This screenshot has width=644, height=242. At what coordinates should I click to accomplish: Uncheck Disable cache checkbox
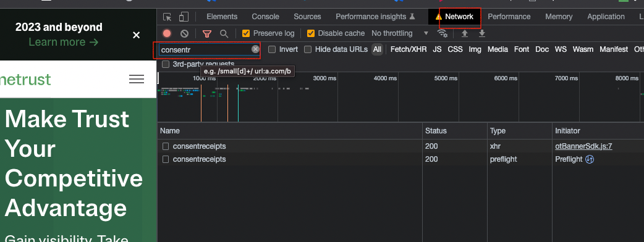click(311, 33)
